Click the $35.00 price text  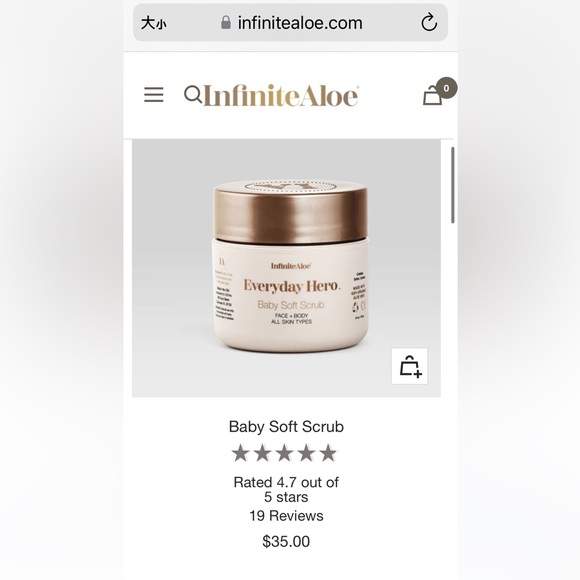tap(286, 542)
